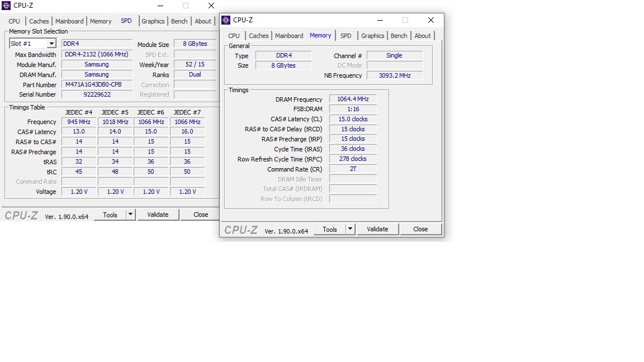This screenshot has width=644, height=362.
Task: Select SPD tab in left window
Action: (x=126, y=21)
